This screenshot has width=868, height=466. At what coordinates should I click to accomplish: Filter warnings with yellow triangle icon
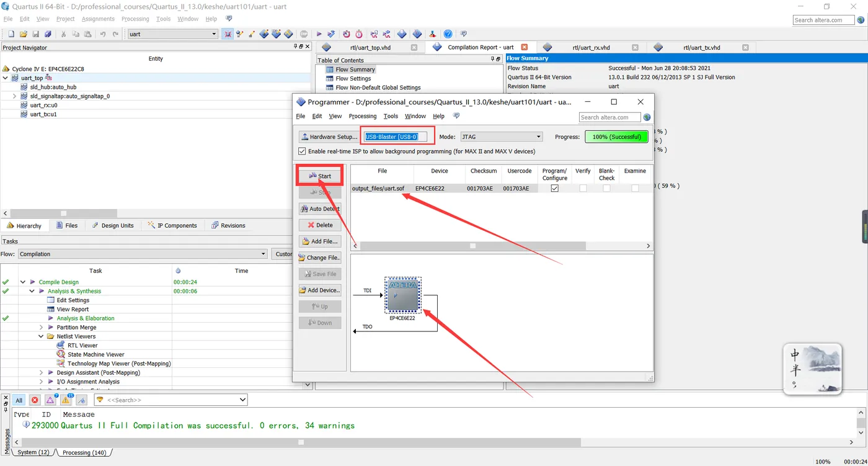(x=66, y=400)
